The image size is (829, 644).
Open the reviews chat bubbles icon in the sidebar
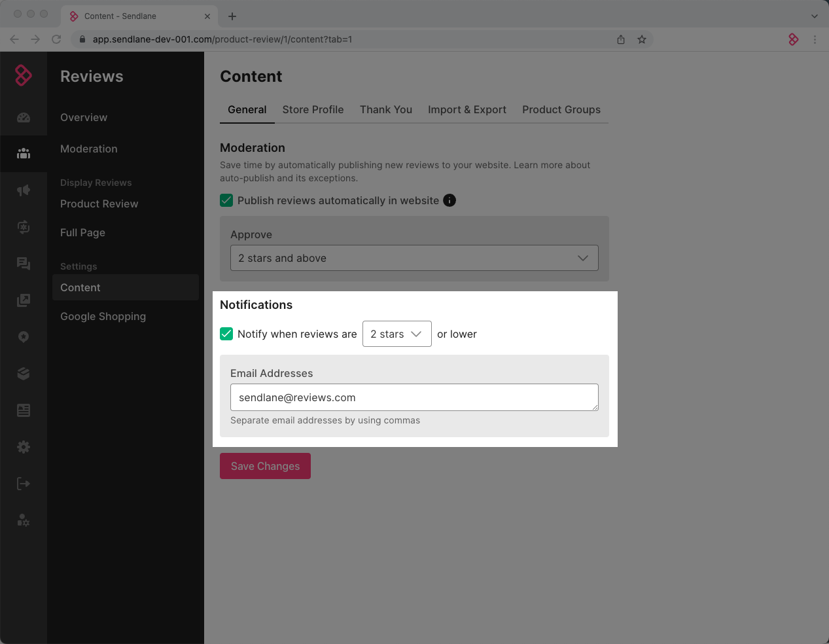24,264
